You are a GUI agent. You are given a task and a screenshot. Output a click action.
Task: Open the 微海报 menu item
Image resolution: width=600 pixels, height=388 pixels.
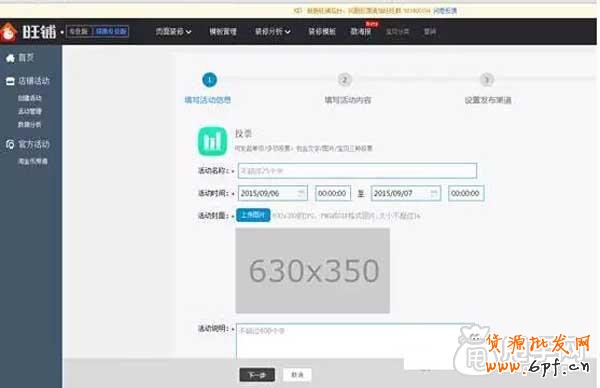point(360,32)
